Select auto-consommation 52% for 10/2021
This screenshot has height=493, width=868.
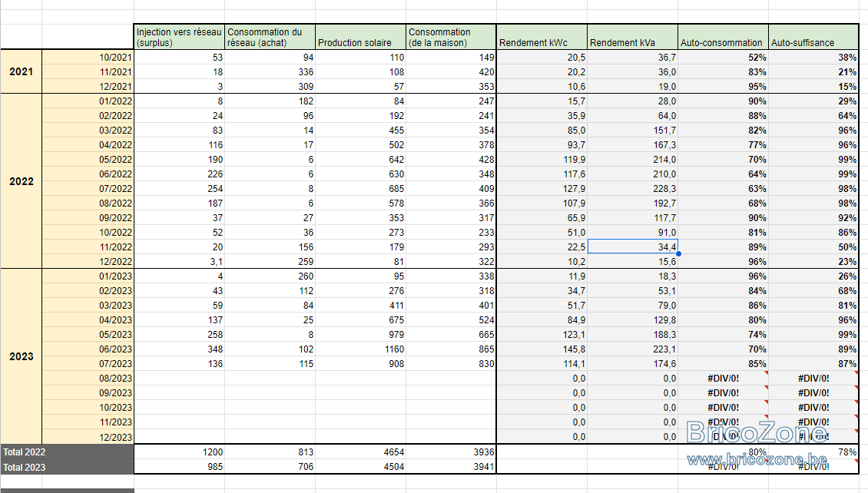pos(724,58)
